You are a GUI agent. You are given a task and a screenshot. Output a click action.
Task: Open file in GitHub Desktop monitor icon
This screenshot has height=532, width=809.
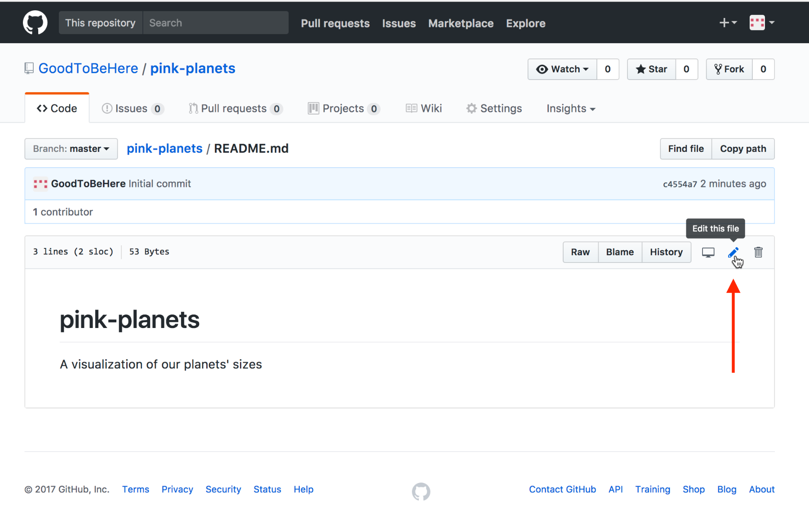(x=708, y=252)
